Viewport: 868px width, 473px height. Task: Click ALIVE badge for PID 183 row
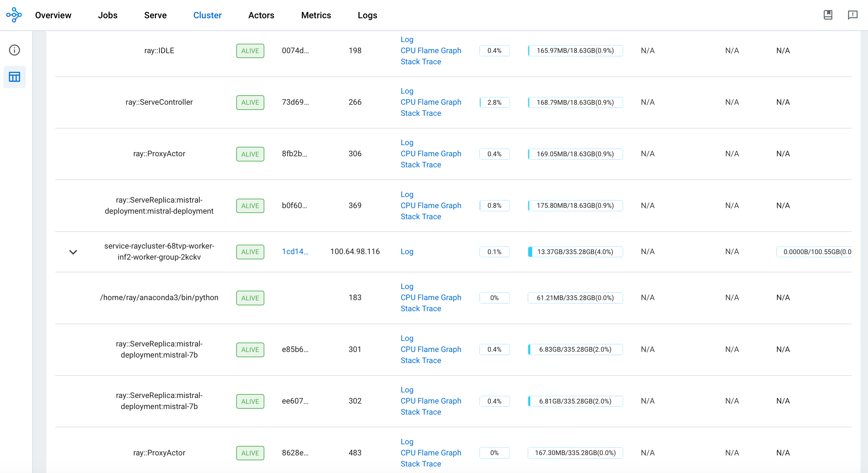250,298
